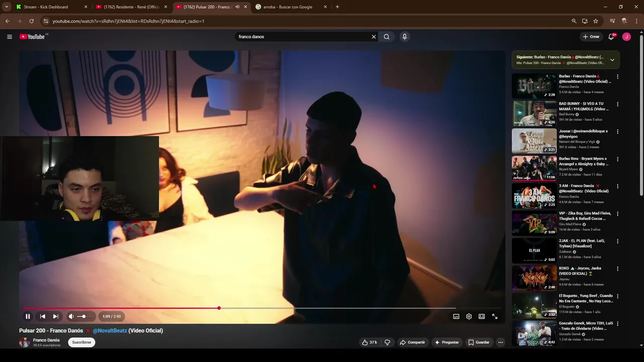
Task: Go back with browser back arrow
Action: click(7, 21)
